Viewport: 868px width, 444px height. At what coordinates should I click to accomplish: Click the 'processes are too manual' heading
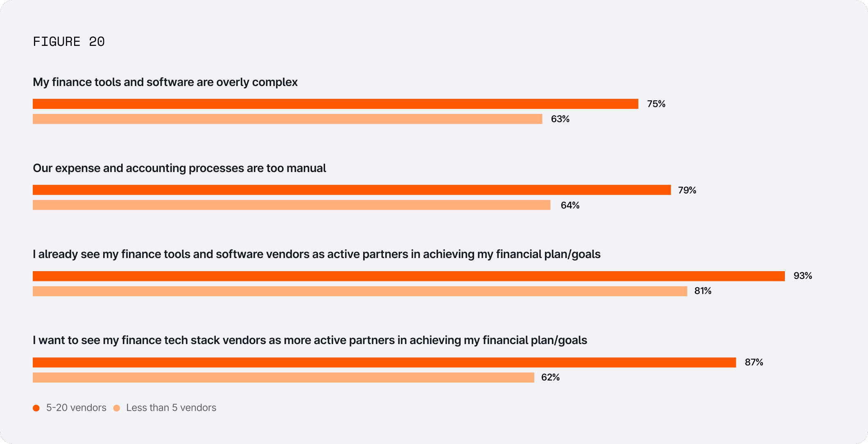(179, 168)
